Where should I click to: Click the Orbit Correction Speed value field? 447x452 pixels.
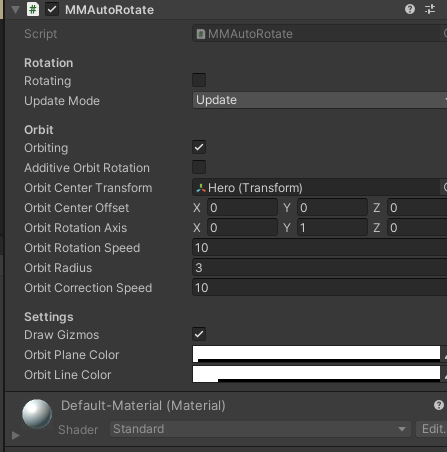coord(319,288)
